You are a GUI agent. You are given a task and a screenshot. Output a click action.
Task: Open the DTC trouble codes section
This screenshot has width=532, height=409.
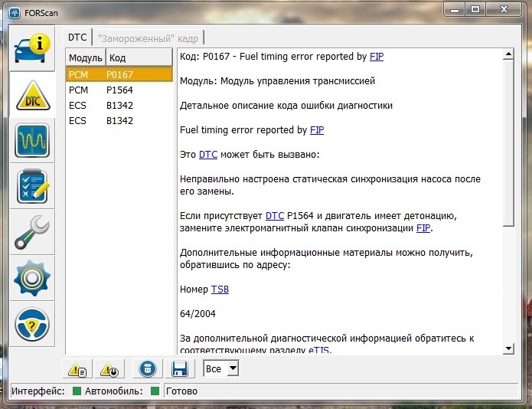point(33,96)
